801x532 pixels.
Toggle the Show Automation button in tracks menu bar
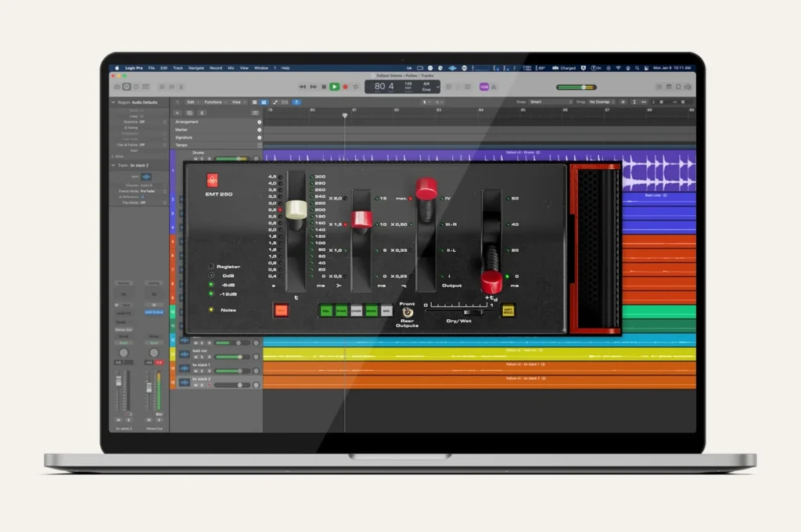click(x=275, y=102)
